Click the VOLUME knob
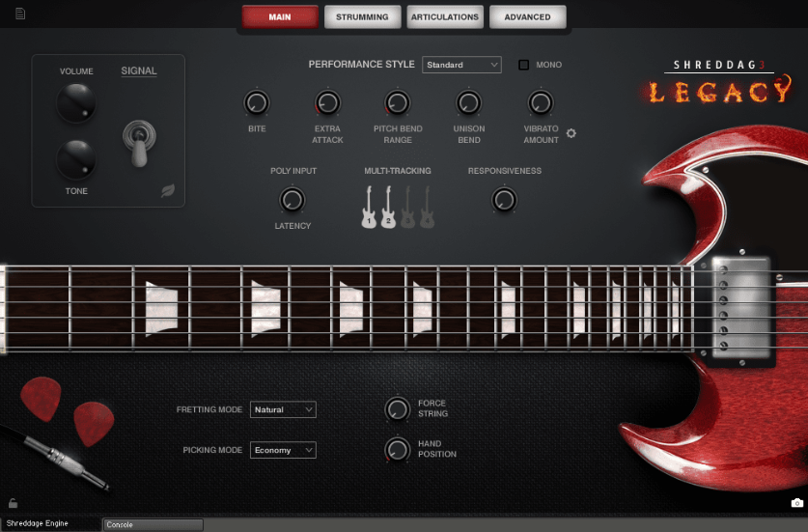The width and height of the screenshot is (808, 532). point(75,102)
